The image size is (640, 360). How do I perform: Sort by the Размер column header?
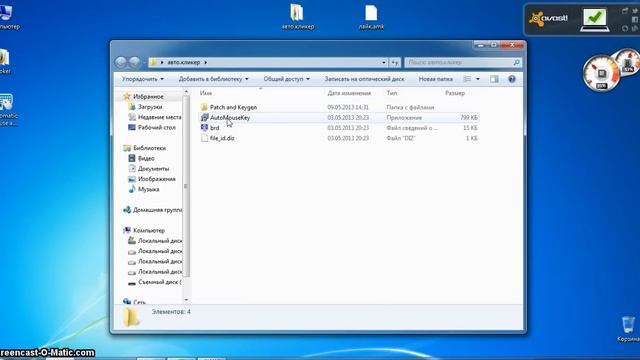point(455,93)
